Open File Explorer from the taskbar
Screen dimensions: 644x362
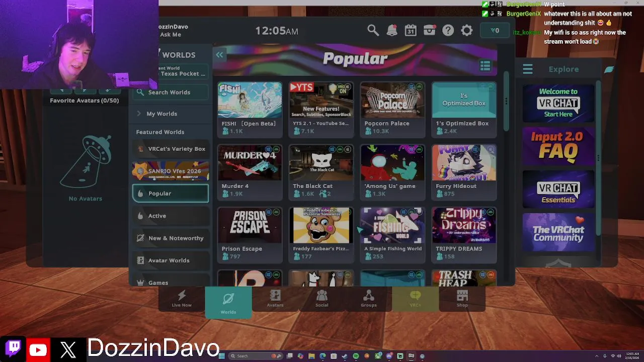pos(311,356)
